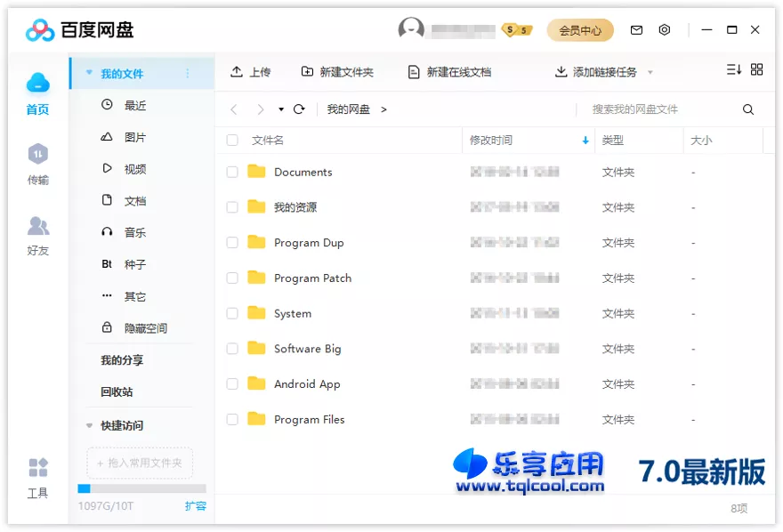Click the user avatar icon
Viewport: 783px width, 532px height.
pyautogui.click(x=411, y=29)
